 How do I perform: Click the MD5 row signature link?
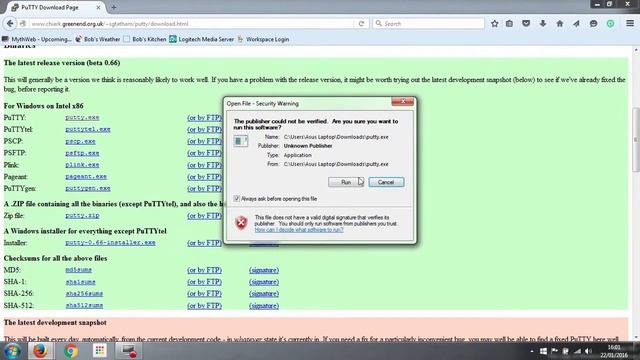pyautogui.click(x=264, y=270)
